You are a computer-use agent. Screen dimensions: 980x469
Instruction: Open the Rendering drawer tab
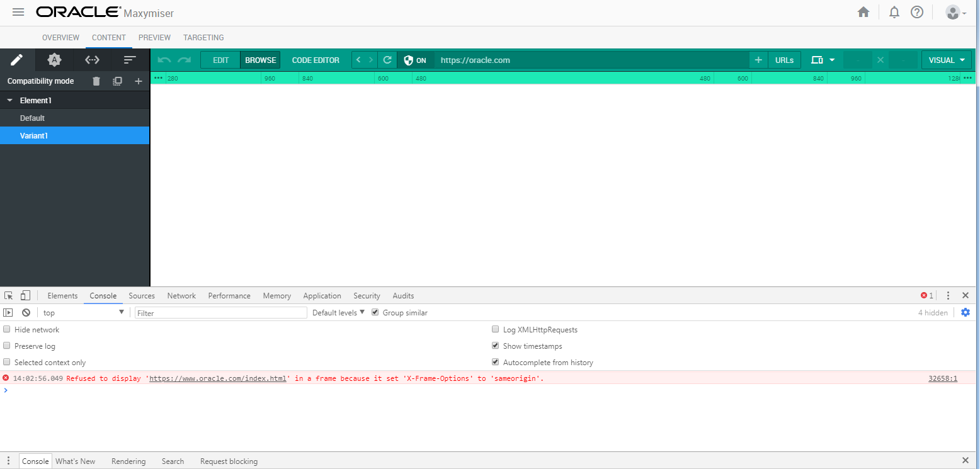click(x=128, y=461)
